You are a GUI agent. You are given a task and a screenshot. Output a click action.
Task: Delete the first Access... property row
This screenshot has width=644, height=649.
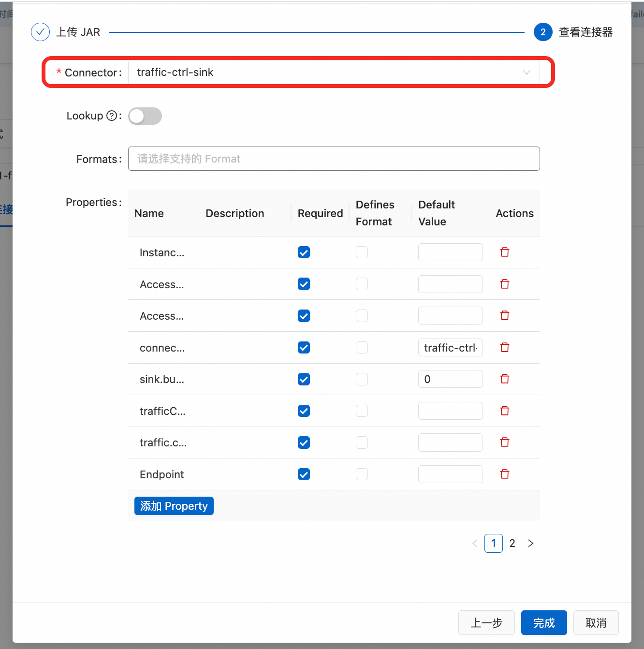click(x=505, y=284)
